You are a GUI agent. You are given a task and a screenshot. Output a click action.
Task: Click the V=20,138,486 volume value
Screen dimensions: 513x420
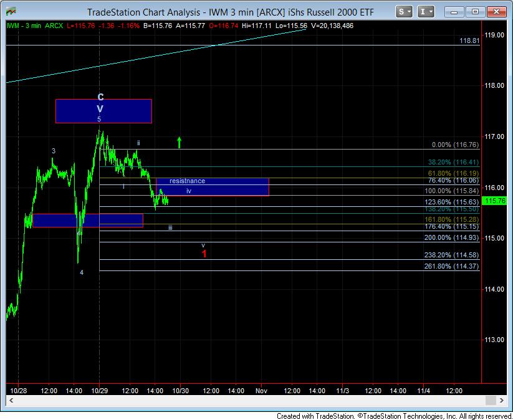click(x=332, y=26)
